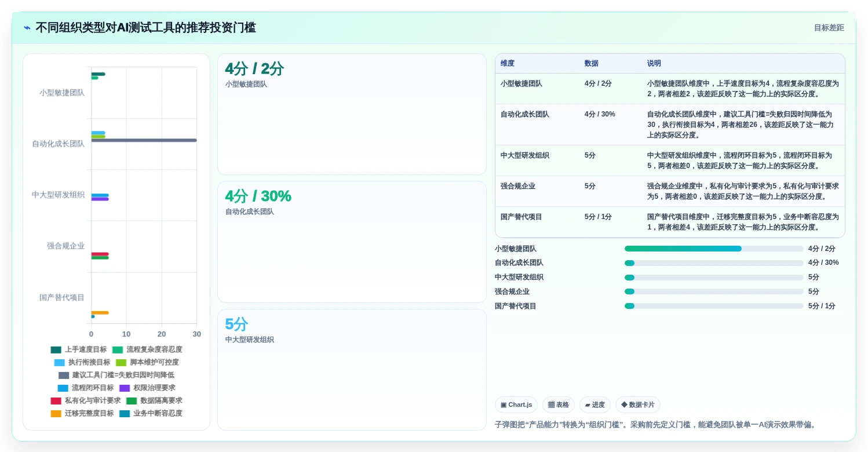Click the 数据卡片 tag chip
Screen dimensions: 868x452
click(x=638, y=405)
